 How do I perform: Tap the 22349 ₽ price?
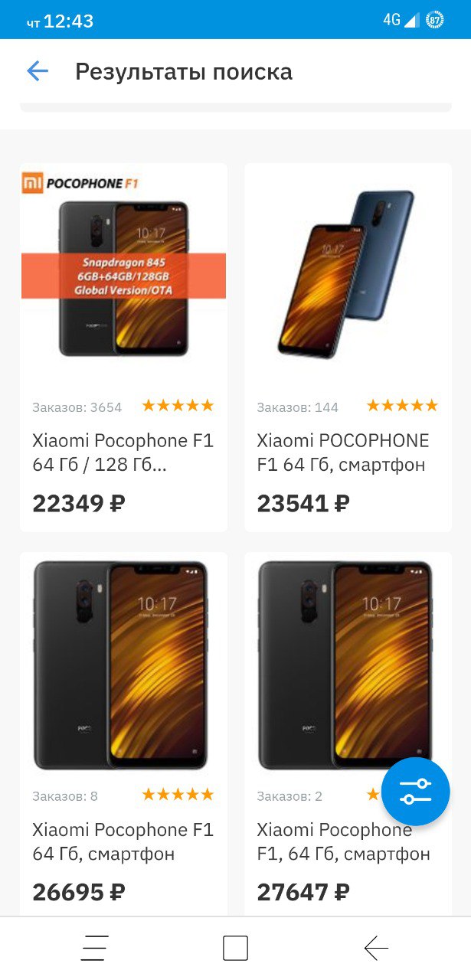tap(79, 504)
